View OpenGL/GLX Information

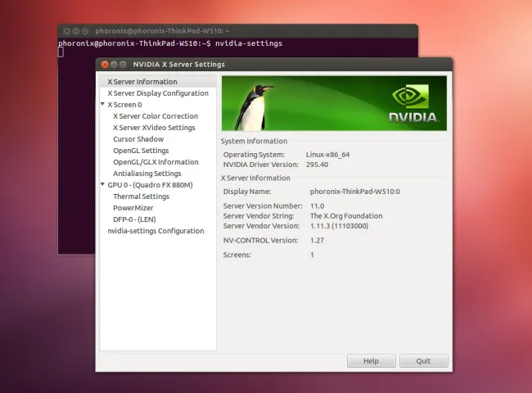tap(156, 162)
